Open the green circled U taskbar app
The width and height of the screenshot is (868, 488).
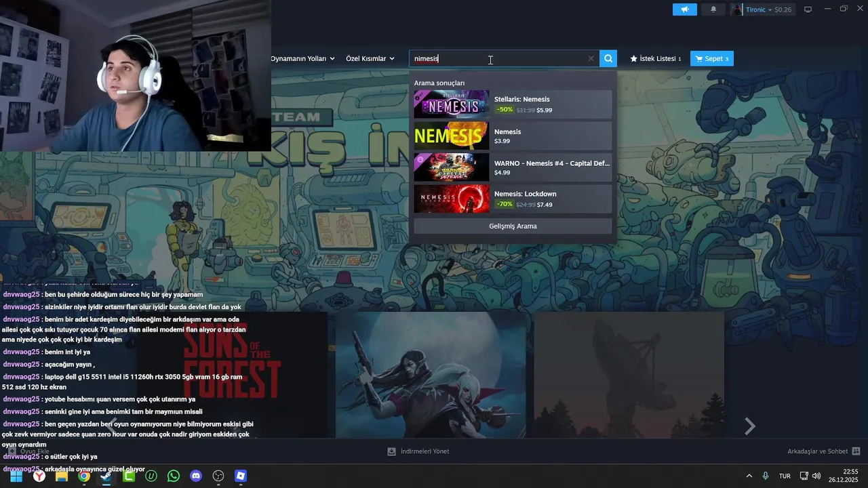tap(151, 476)
